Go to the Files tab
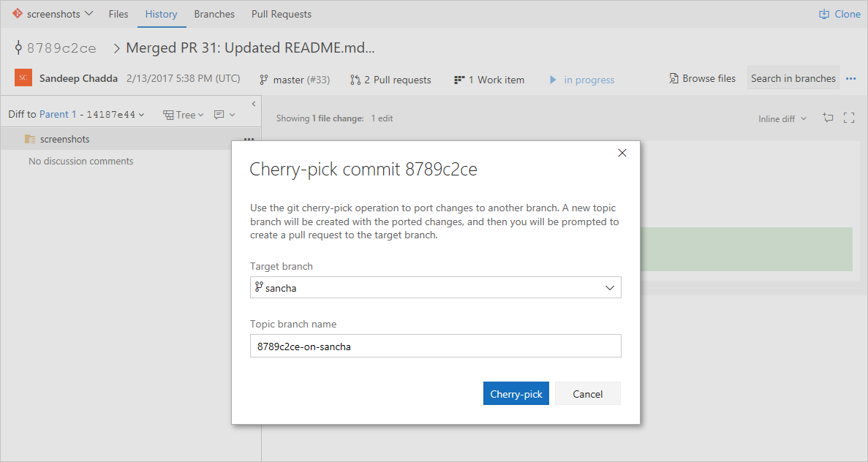The height and width of the screenshot is (462, 868). [x=118, y=14]
